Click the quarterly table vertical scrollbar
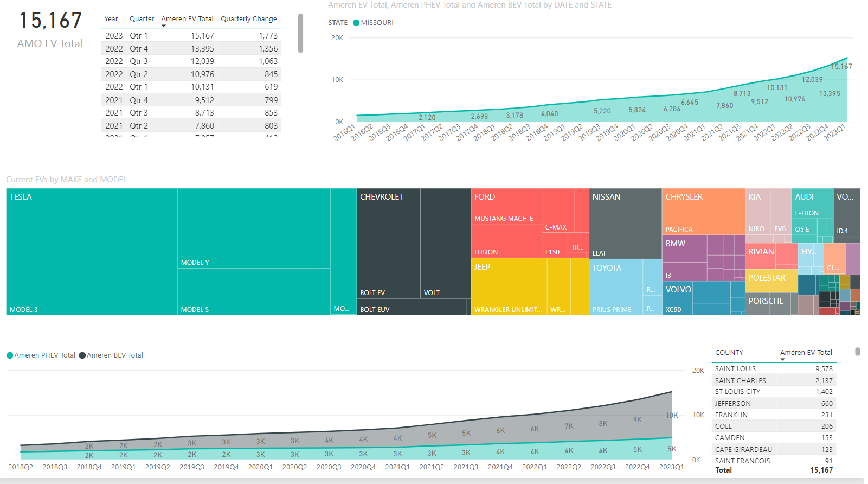The image size is (868, 484). pyautogui.click(x=300, y=34)
